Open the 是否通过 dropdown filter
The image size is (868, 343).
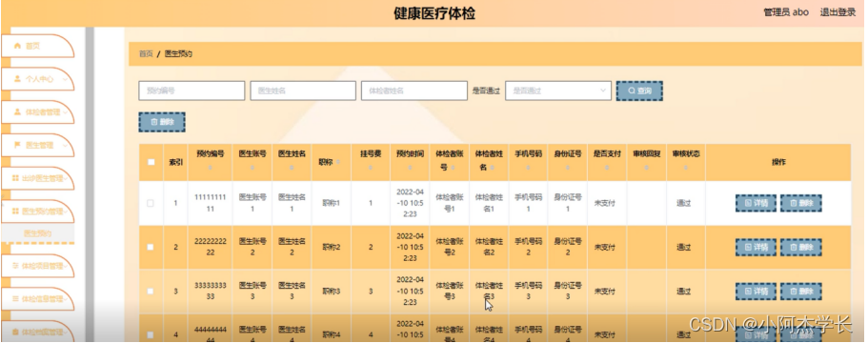click(x=558, y=91)
